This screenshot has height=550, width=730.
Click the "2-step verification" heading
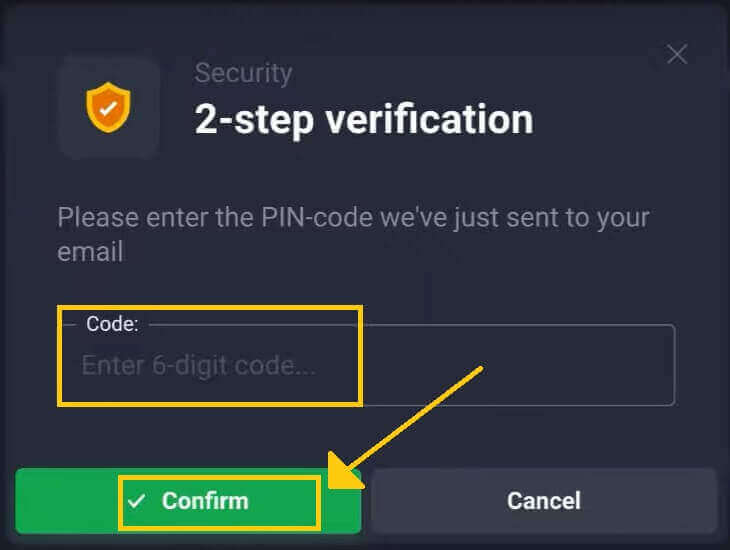coord(363,120)
